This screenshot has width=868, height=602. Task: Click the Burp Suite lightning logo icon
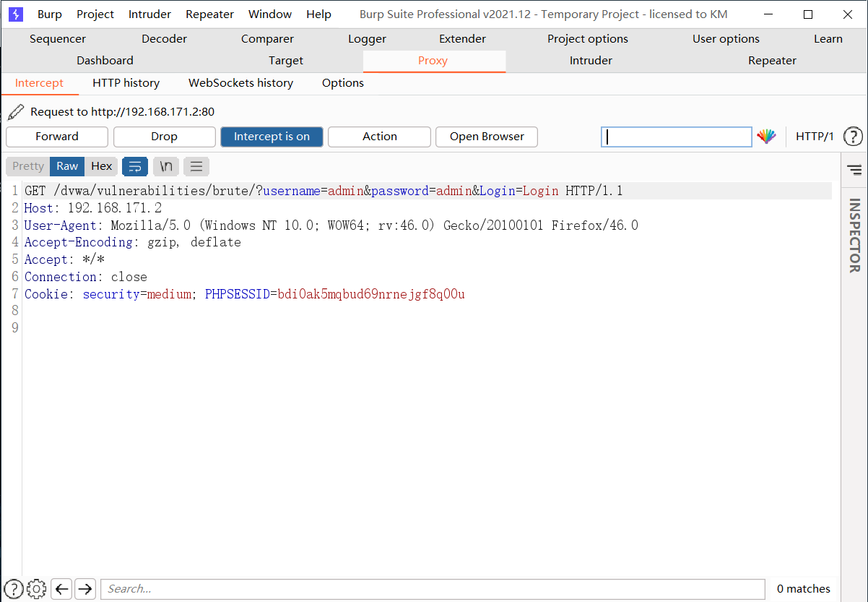(16, 14)
